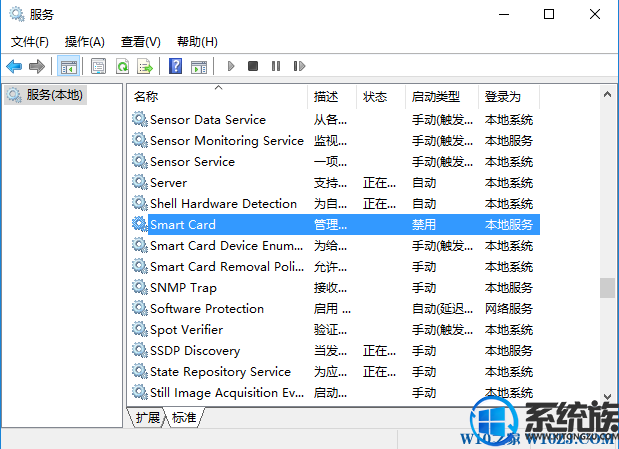
Task: Select the SNMP Trap row
Action: click(x=336, y=287)
